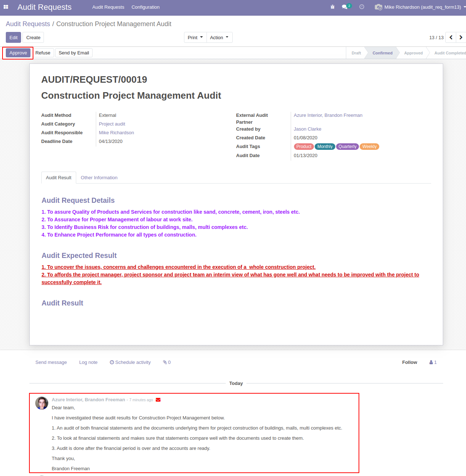Open the activities clock icon
Screen dimensions: 466x476
point(362,7)
